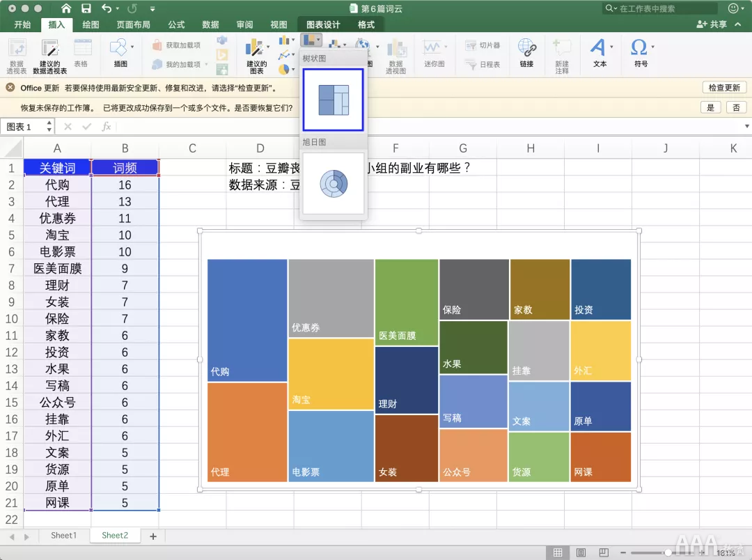Click the search in worksheet field
The width and height of the screenshot is (752, 560).
pos(660,8)
